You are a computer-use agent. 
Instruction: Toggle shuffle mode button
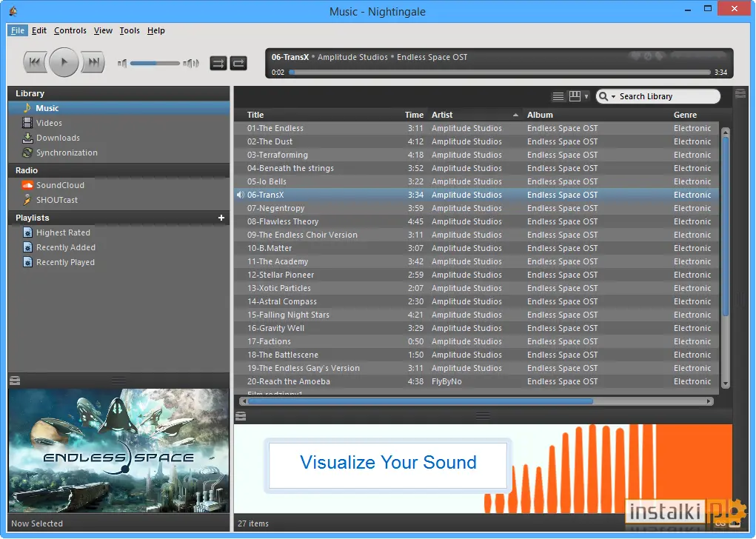218,63
